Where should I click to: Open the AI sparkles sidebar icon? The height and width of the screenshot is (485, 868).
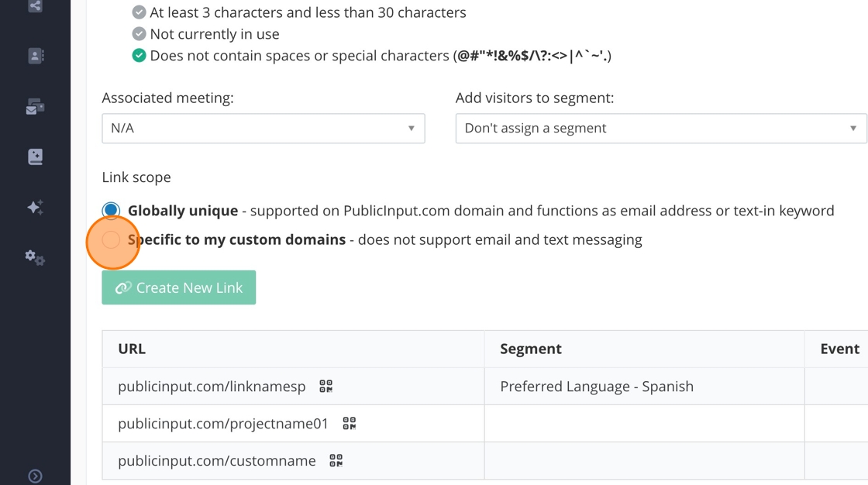click(x=35, y=207)
